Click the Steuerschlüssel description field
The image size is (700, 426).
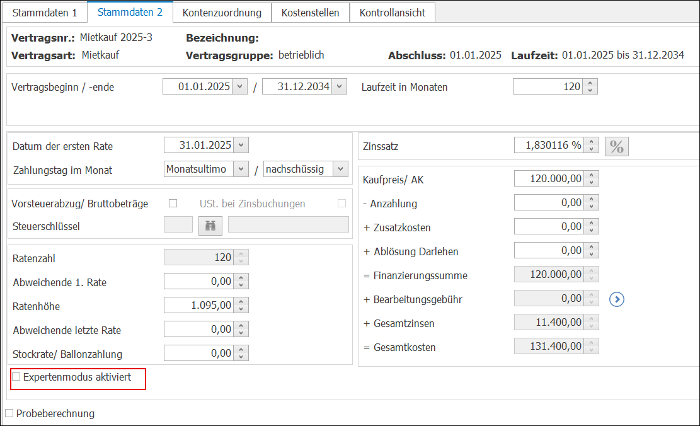[x=288, y=225]
